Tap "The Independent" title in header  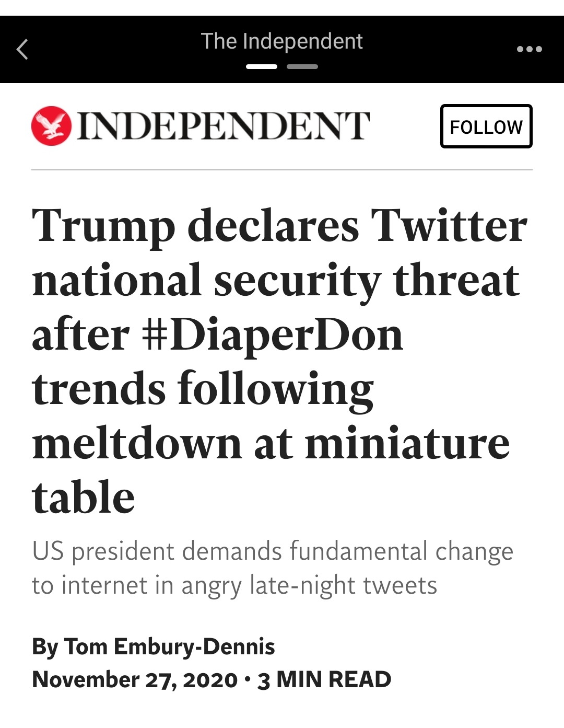click(281, 41)
